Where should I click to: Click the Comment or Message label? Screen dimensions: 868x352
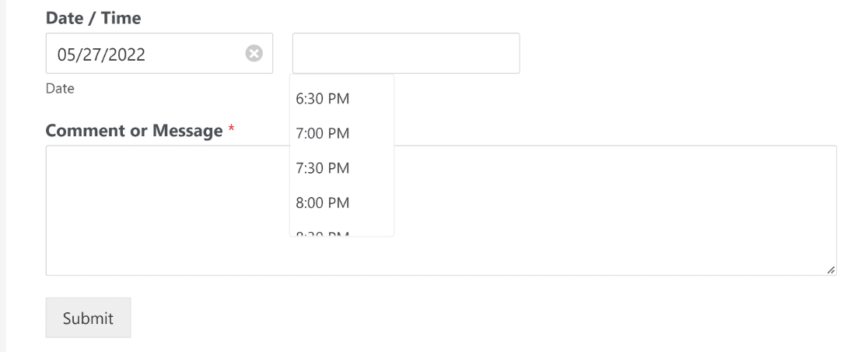pyautogui.click(x=134, y=131)
